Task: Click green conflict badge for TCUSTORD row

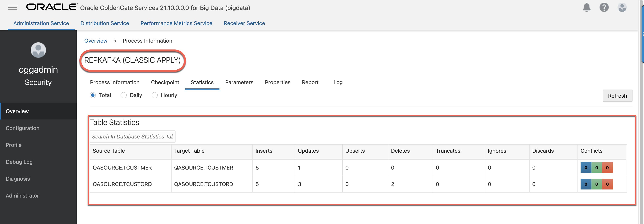Action: 596,184
